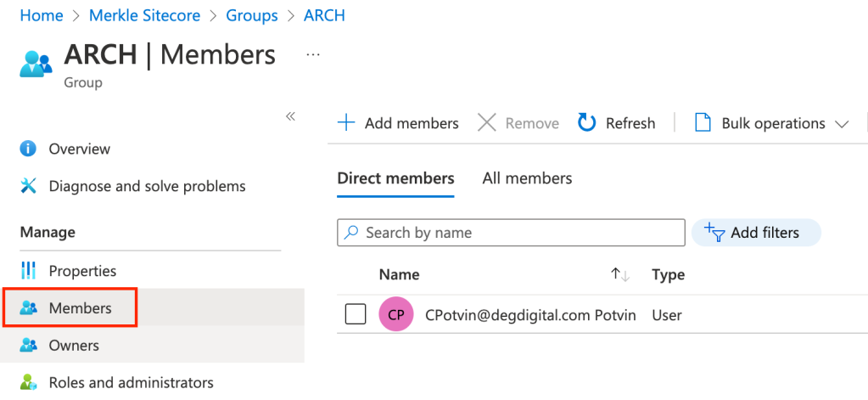Click the Bulk operations document icon
The image size is (868, 400).
(x=703, y=122)
